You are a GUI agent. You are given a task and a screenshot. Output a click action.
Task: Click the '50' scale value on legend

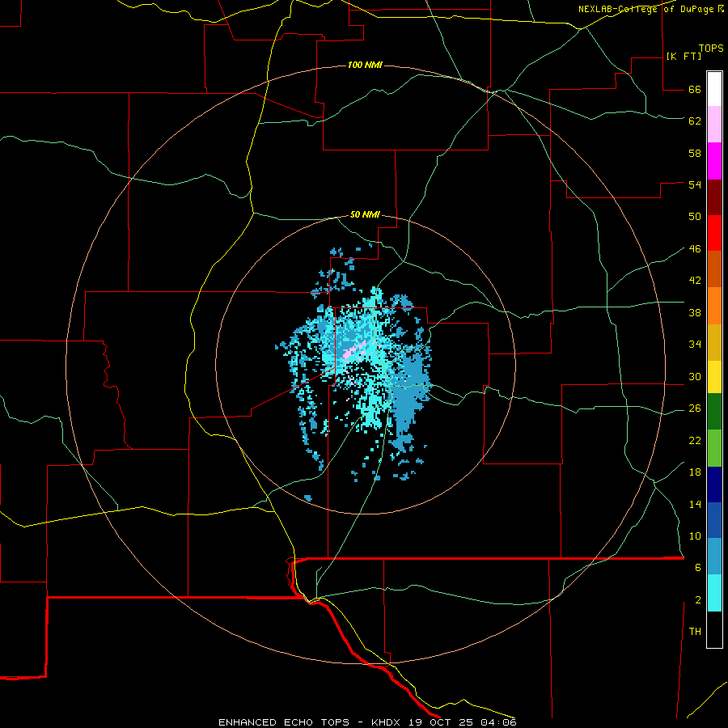coord(695,216)
